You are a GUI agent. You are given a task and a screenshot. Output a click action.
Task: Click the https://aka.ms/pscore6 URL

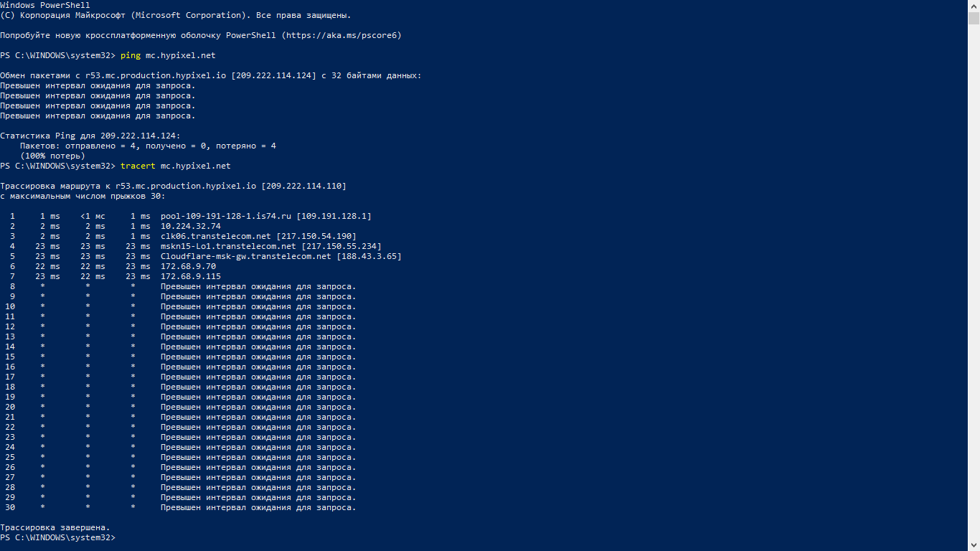tap(342, 35)
